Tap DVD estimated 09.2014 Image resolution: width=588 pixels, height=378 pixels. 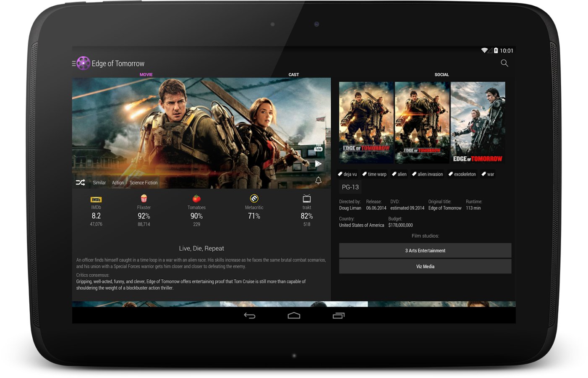pos(407,208)
